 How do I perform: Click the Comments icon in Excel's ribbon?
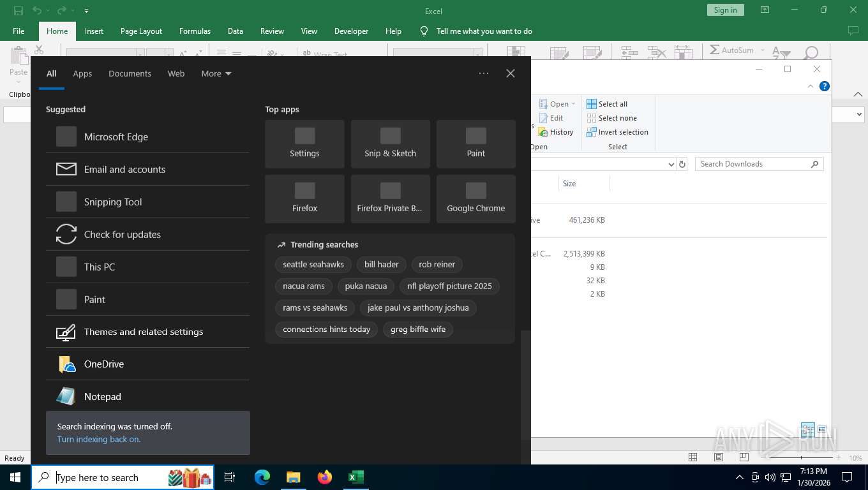click(853, 31)
